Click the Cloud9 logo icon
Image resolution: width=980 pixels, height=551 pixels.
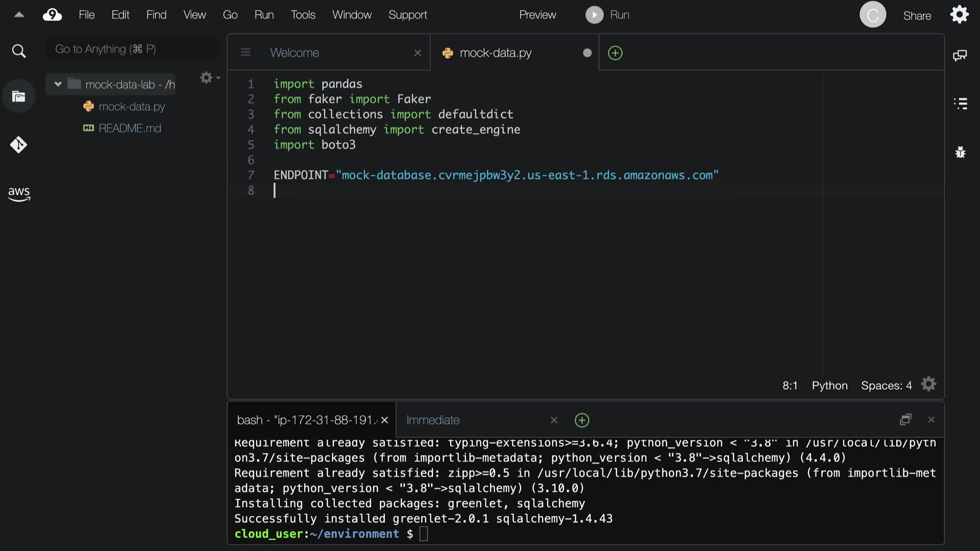click(52, 15)
